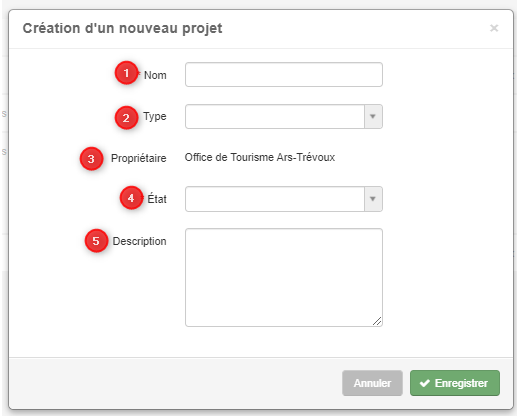Focus the Nom text input
Viewport: 521px width, 416px height.
point(284,75)
